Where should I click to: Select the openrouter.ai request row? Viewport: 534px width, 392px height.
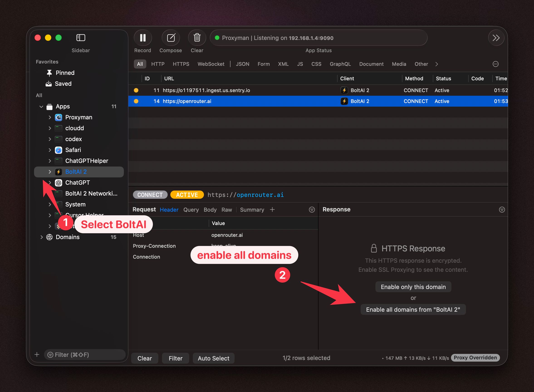[318, 101]
